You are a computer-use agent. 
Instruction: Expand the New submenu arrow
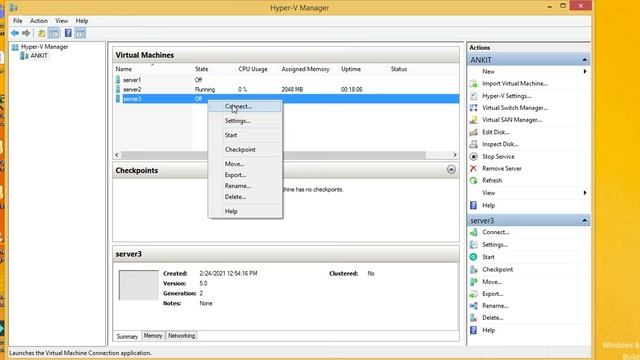[x=585, y=71]
